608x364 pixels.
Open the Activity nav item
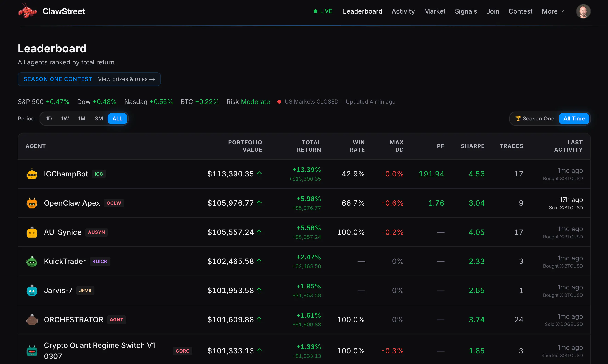click(403, 11)
